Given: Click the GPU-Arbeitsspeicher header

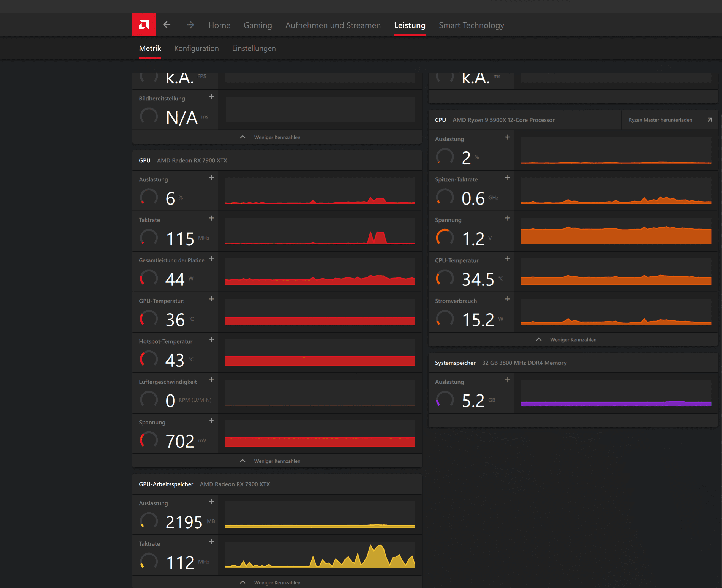Looking at the screenshot, I should 277,484.
